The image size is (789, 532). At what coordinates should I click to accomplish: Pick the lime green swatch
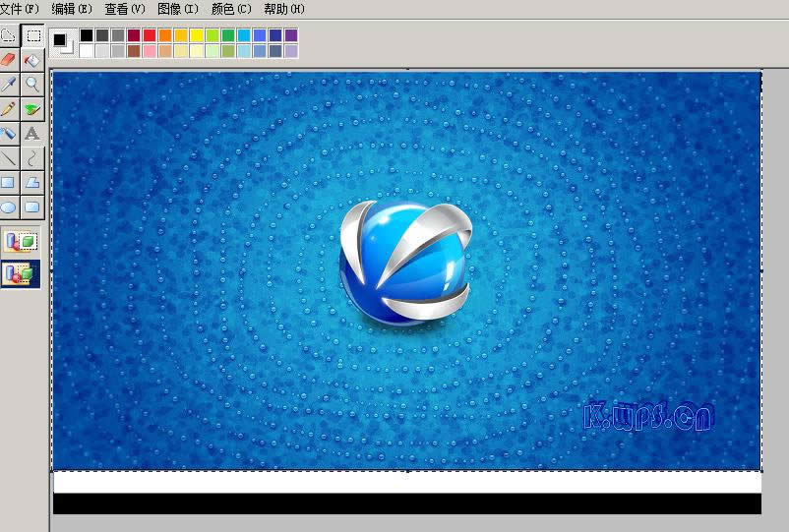[212, 35]
